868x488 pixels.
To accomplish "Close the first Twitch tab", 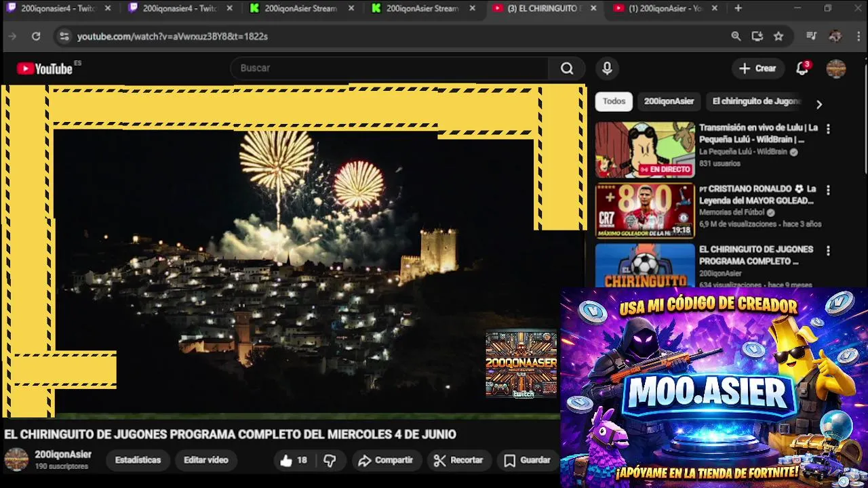I will pos(107,9).
